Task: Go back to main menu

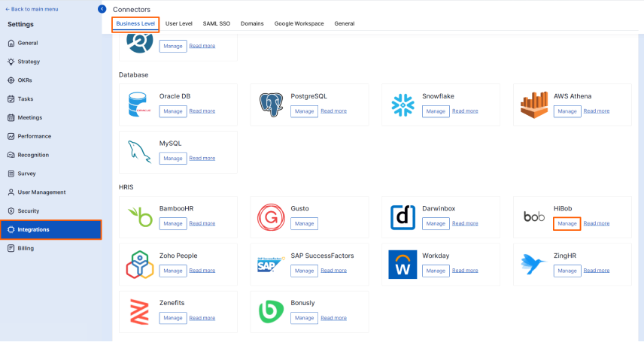Action: (x=32, y=9)
